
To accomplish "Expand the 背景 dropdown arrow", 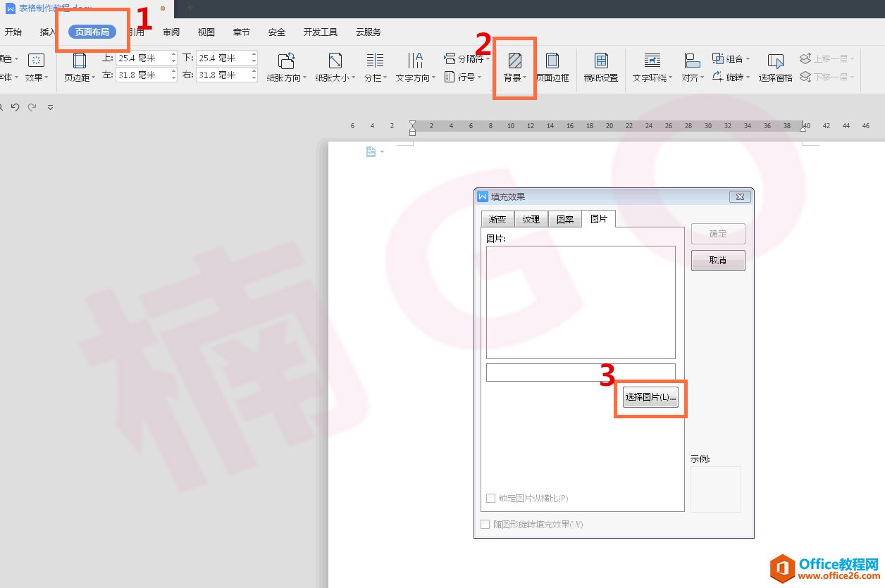I will coord(524,78).
